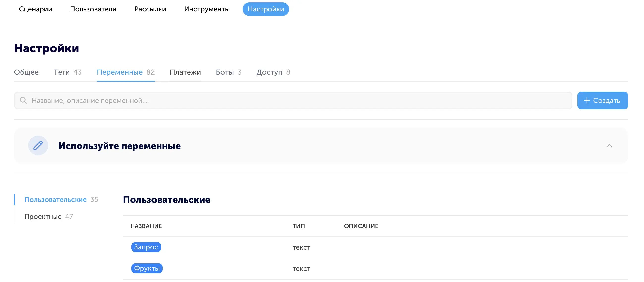Select the Настройки navigation pill
The height and width of the screenshot is (282, 644).
[266, 9]
